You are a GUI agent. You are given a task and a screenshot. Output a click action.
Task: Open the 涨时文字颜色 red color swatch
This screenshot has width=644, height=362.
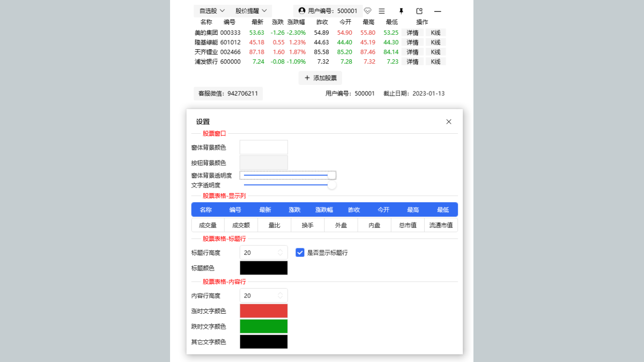[x=264, y=311]
